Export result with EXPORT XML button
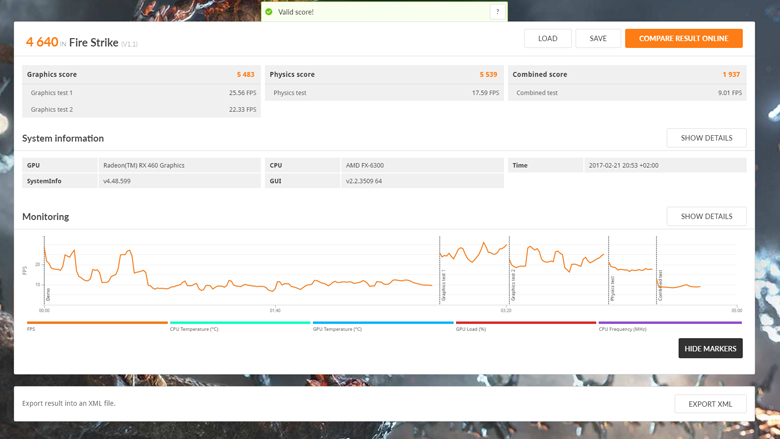780x439 pixels. point(710,404)
